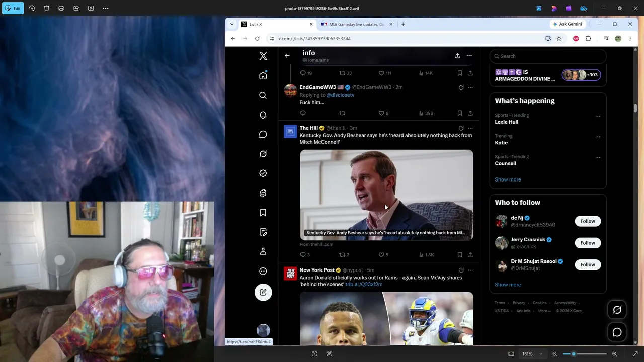644x362 pixels.
Task: Show more trends under What's happening
Action: [x=508, y=179]
